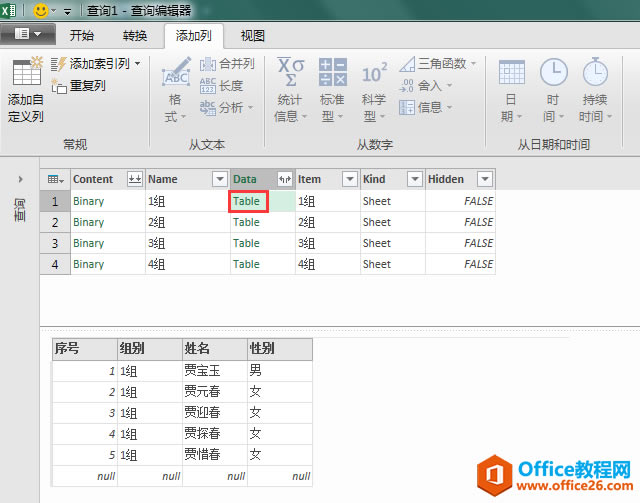The image size is (640, 503).
Task: Open the 格式 format ABC menu
Action: pos(176,90)
